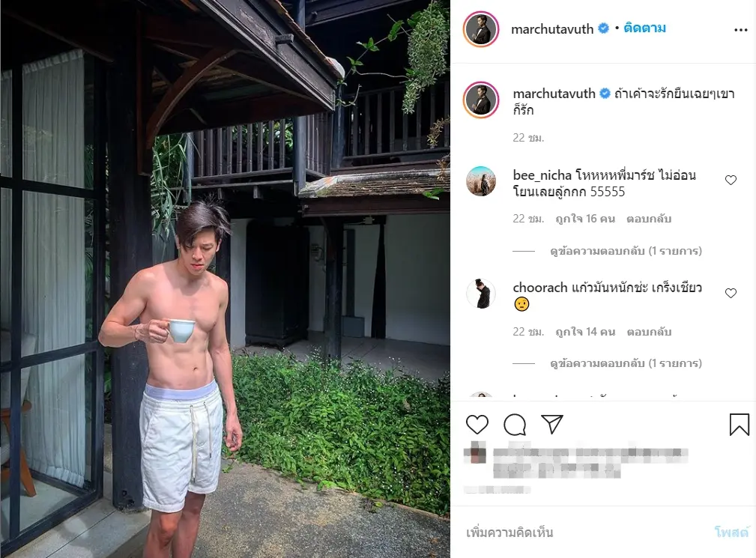This screenshot has width=756, height=558.
Task: Reply to choorach's comment via ตอบกลับ
Action: (x=649, y=332)
